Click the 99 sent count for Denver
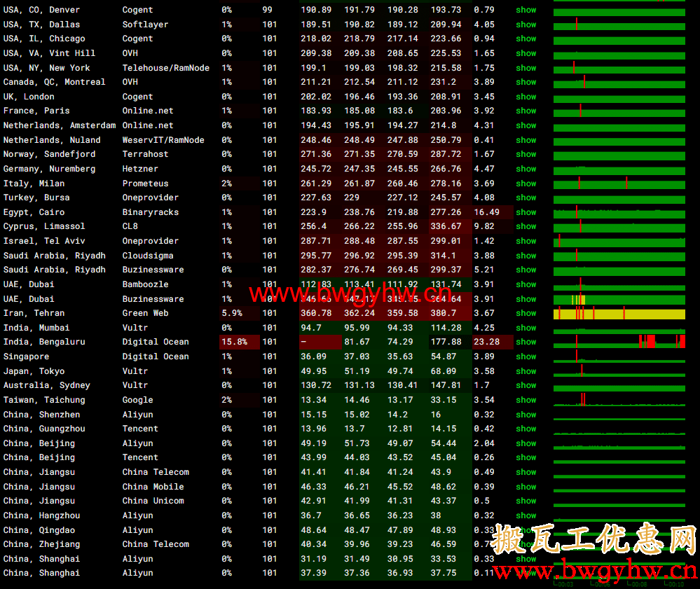 [x=268, y=10]
